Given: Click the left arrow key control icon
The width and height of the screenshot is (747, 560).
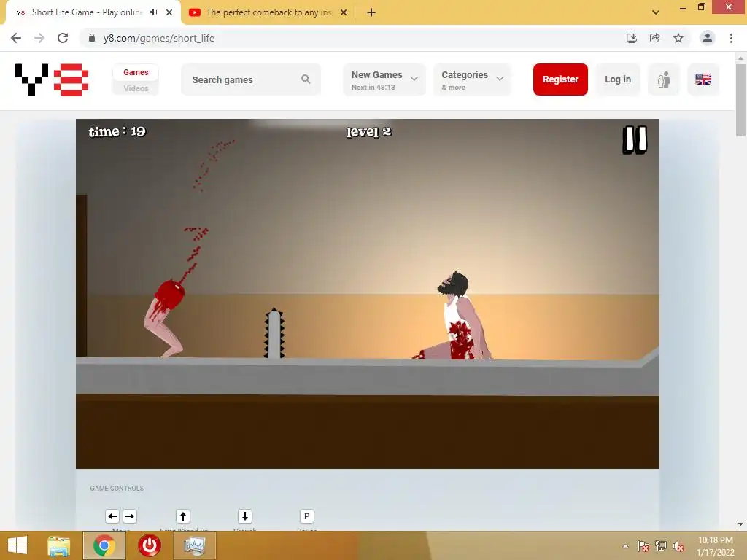Looking at the screenshot, I should (x=112, y=516).
